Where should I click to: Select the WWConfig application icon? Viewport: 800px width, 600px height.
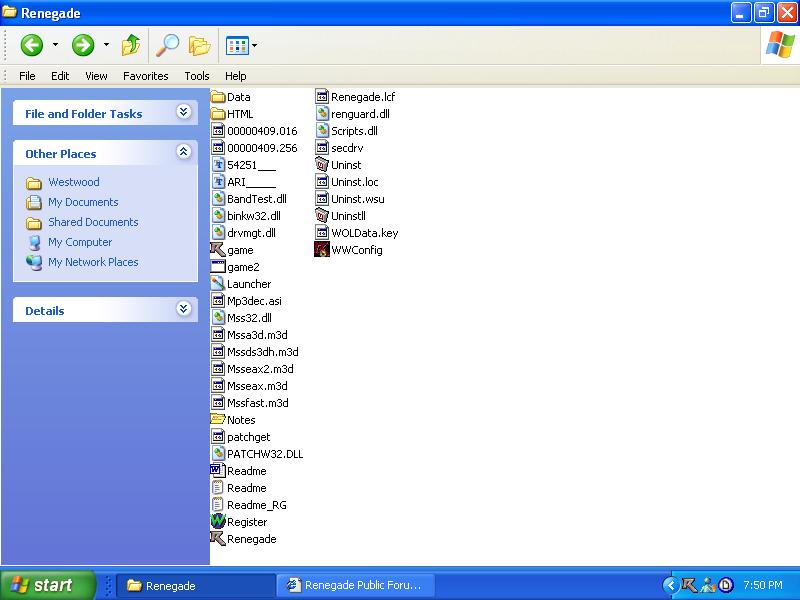[322, 250]
